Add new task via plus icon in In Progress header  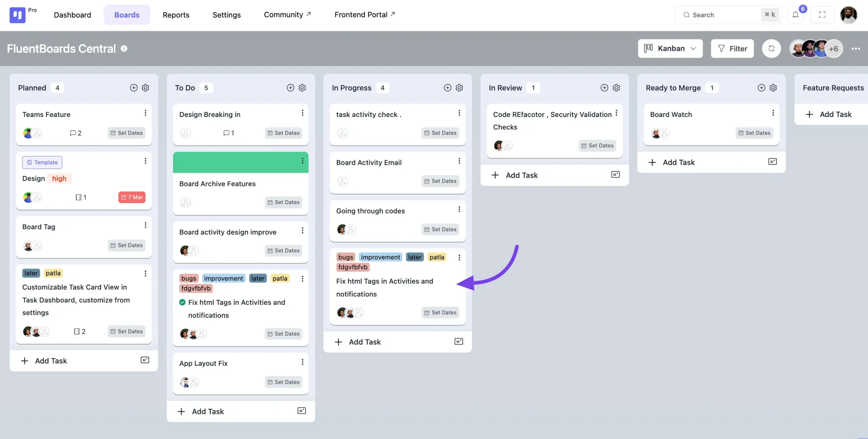coord(448,88)
